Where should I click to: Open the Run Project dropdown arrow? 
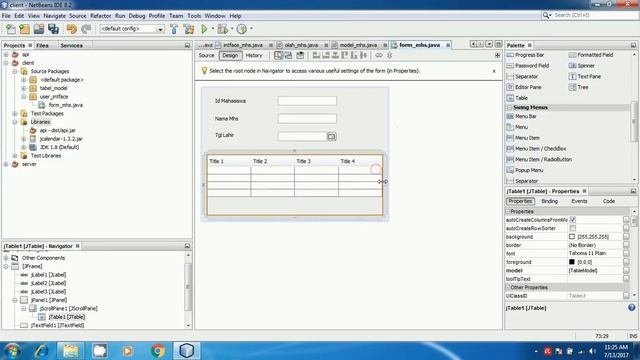tap(212, 29)
